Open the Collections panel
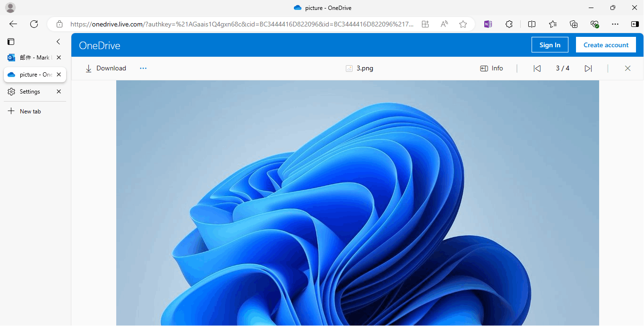644x326 pixels. (x=574, y=24)
